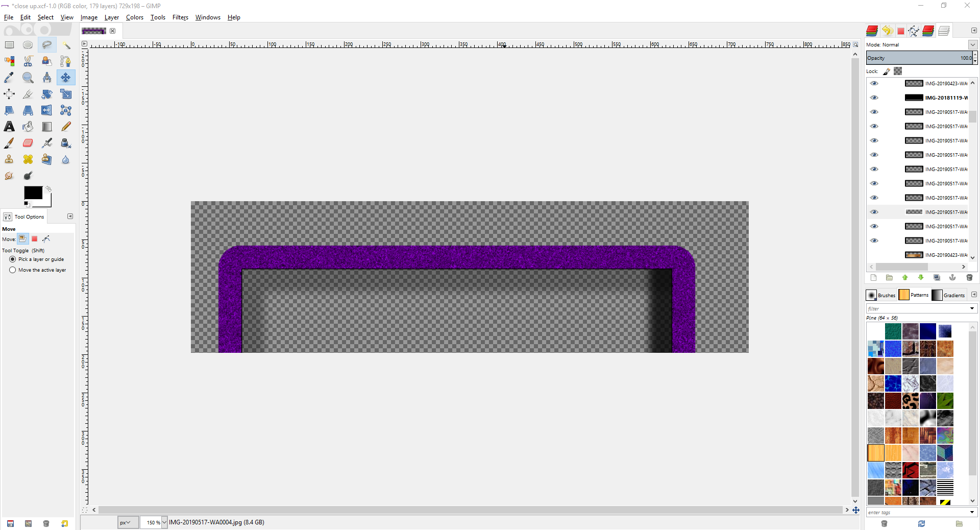Refresh the patterns list
Image resolution: width=980 pixels, height=530 pixels.
pos(921,524)
